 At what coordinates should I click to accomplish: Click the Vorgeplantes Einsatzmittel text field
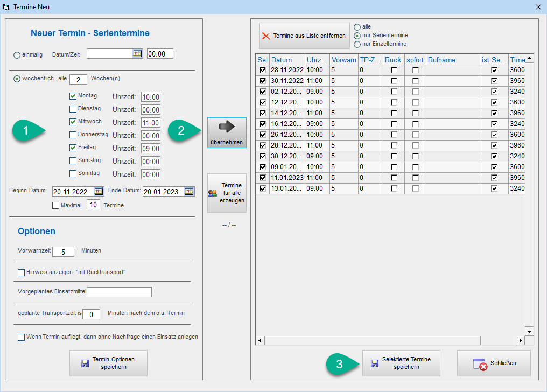(119, 292)
